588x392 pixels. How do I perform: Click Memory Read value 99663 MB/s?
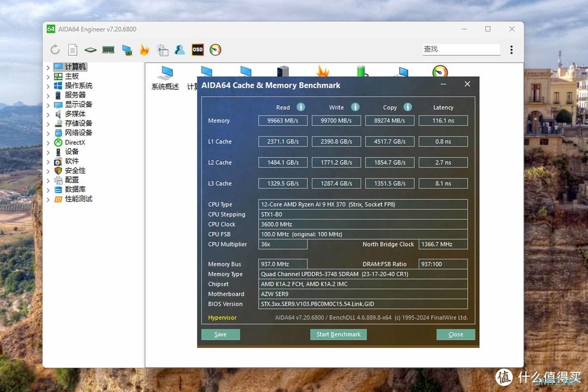pyautogui.click(x=283, y=120)
